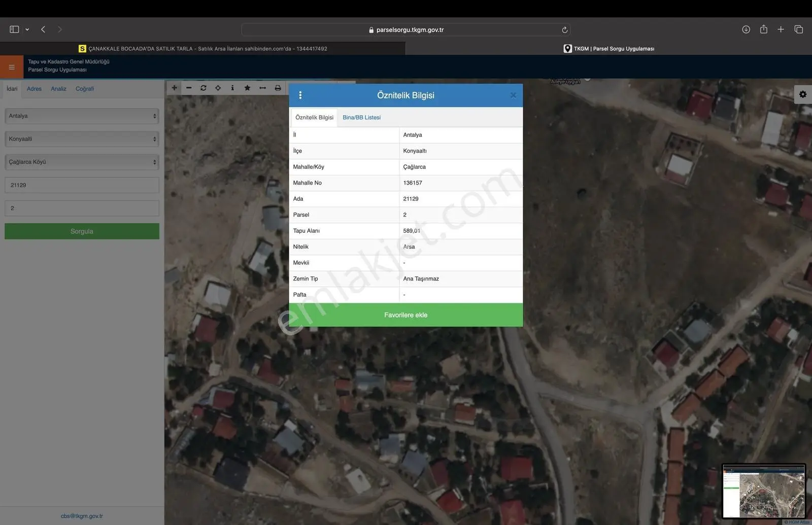Zoom out with the minus map tool

[x=189, y=88]
